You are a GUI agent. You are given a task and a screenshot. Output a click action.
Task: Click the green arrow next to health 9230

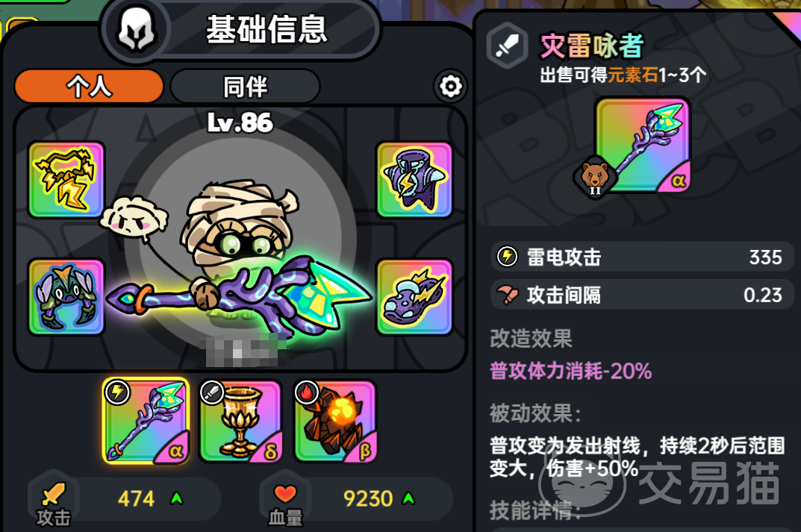pyautogui.click(x=408, y=498)
